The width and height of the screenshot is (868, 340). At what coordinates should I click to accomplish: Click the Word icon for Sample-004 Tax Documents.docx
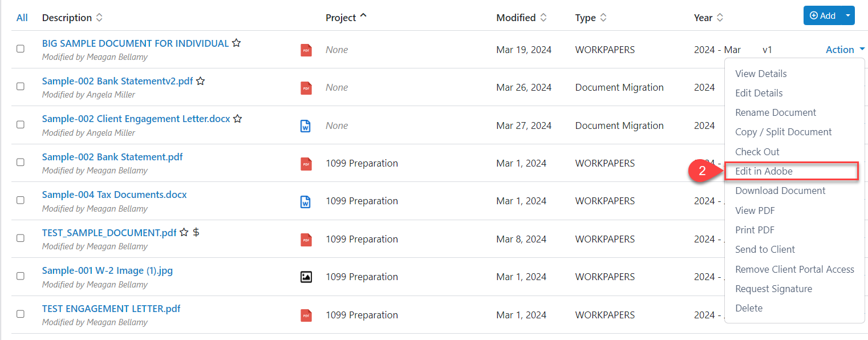pos(306,201)
